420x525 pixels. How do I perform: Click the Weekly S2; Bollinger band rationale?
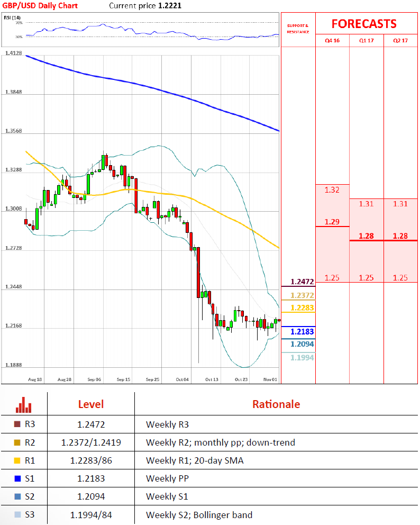[199, 515]
